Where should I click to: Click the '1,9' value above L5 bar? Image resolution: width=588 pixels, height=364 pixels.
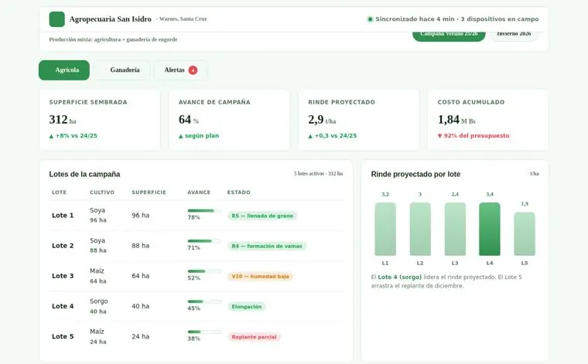525,204
